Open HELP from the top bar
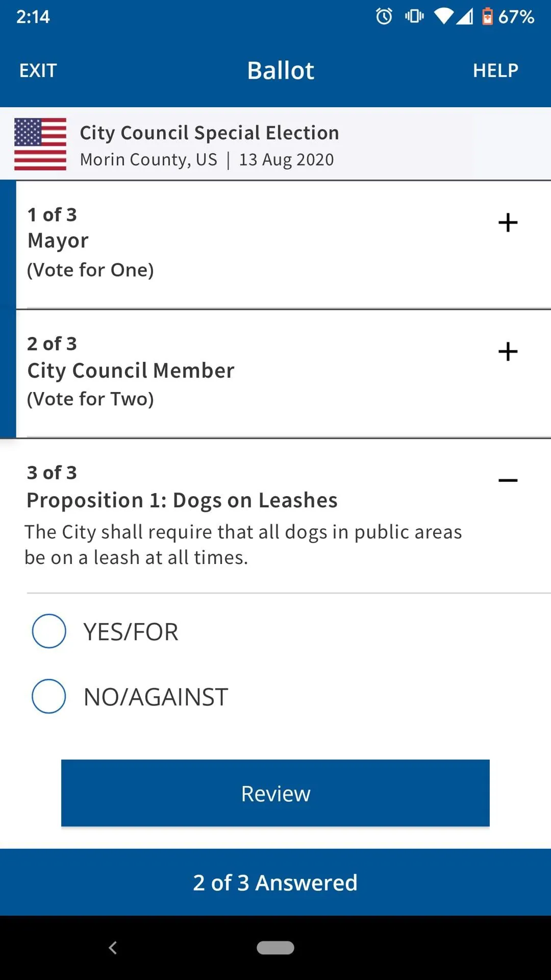551x980 pixels. 495,70
